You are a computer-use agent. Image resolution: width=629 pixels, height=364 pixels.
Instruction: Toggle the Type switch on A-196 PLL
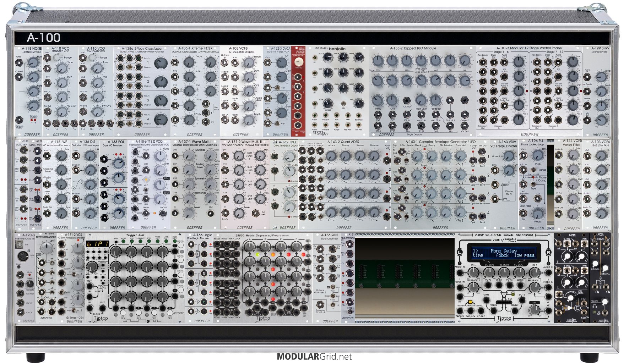click(x=533, y=184)
